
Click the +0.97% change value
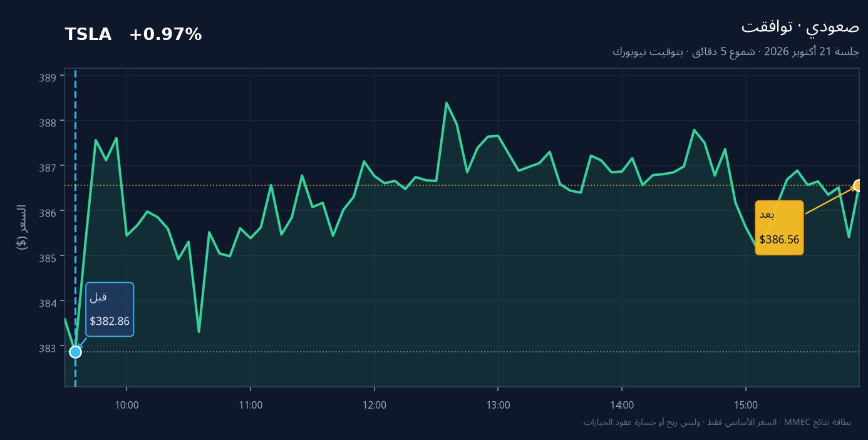165,35
